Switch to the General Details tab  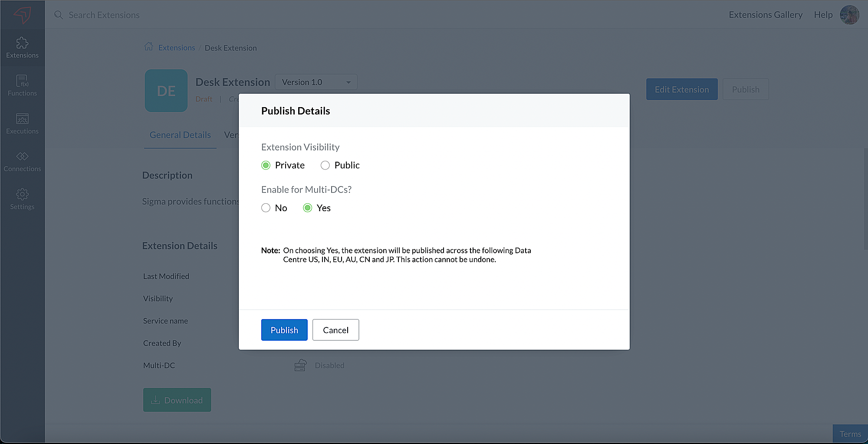point(180,135)
